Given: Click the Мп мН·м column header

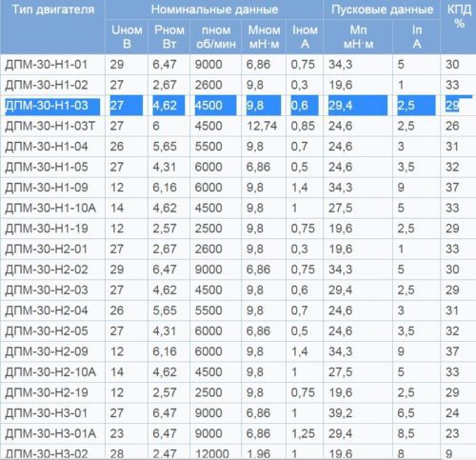Looking at the screenshot, I should 358,37.
